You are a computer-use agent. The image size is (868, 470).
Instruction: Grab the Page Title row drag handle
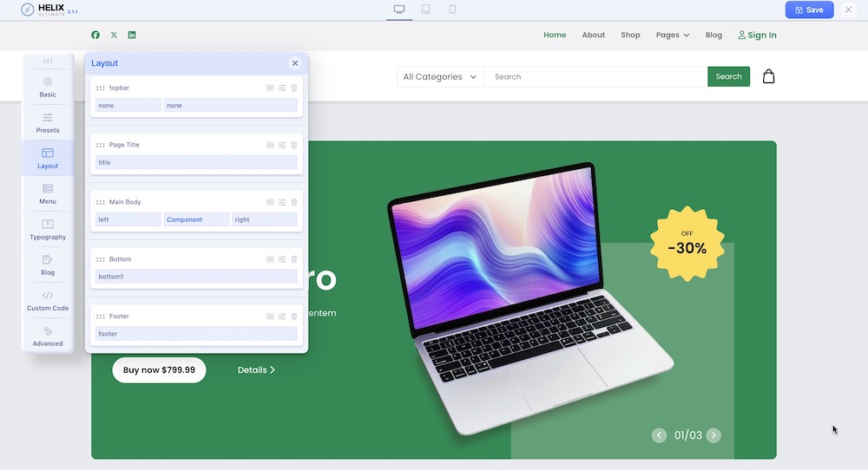click(100, 145)
